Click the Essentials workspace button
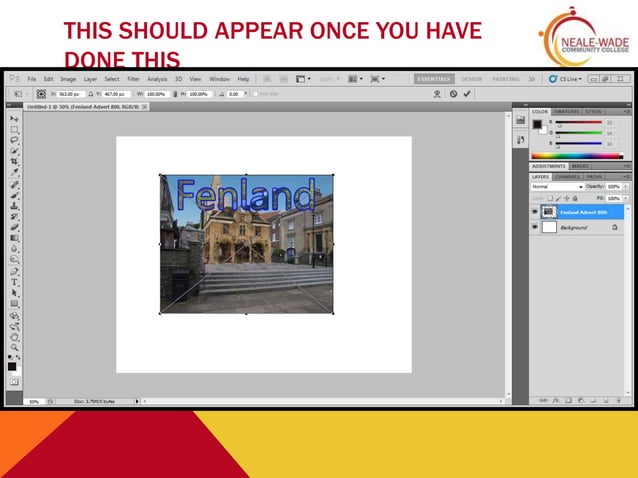 (434, 79)
